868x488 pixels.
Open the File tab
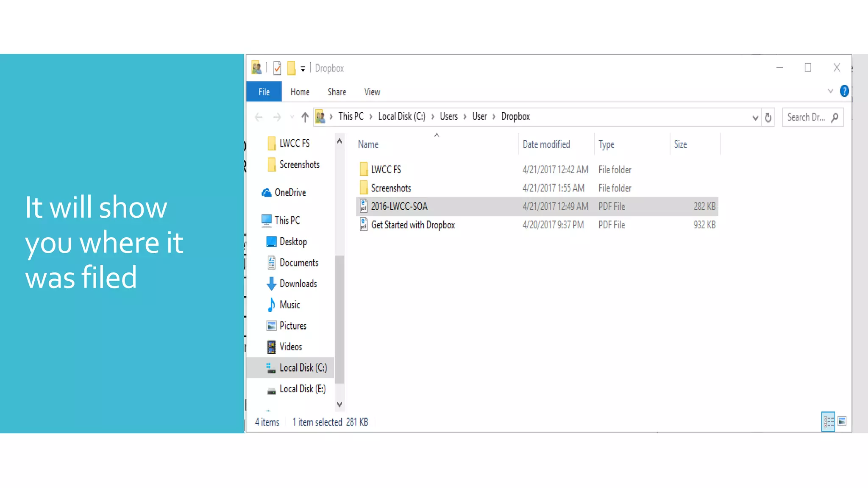coord(264,91)
